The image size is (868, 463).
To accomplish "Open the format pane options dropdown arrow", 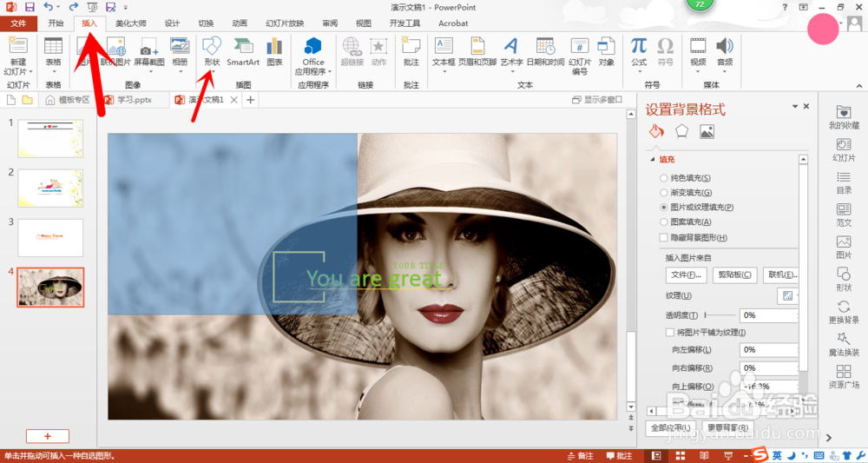I will tap(795, 106).
